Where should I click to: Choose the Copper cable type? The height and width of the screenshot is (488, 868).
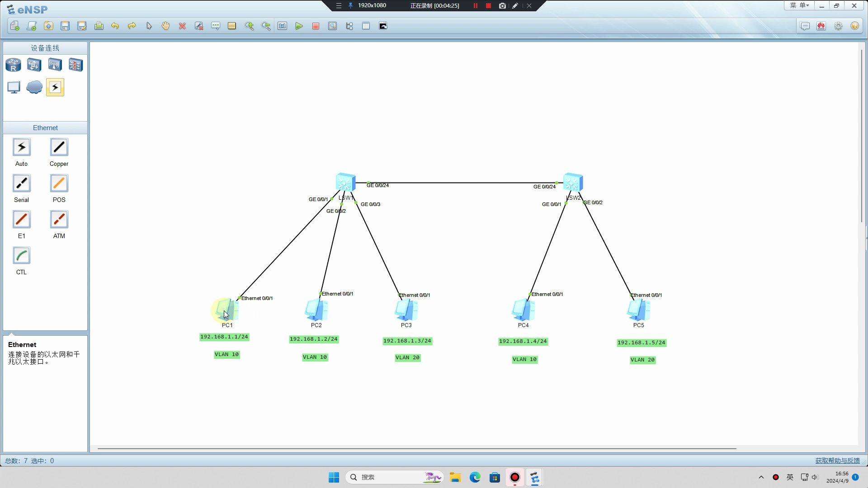click(x=59, y=147)
